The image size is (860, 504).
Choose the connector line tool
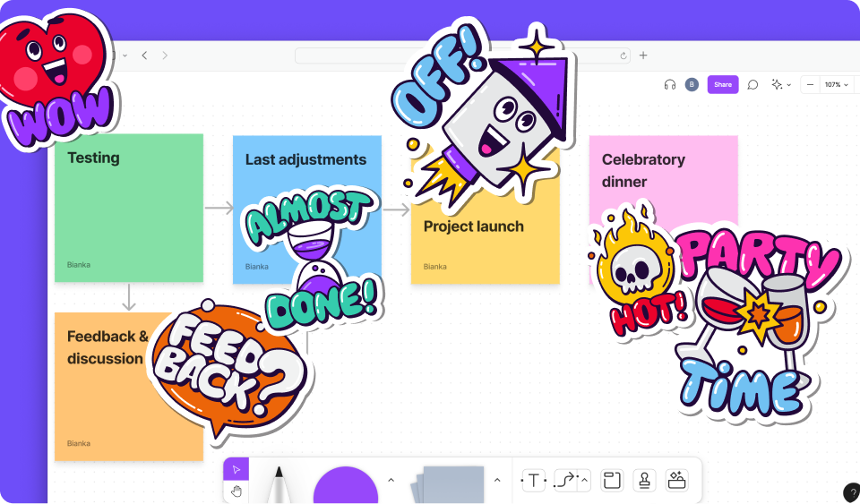click(x=567, y=481)
